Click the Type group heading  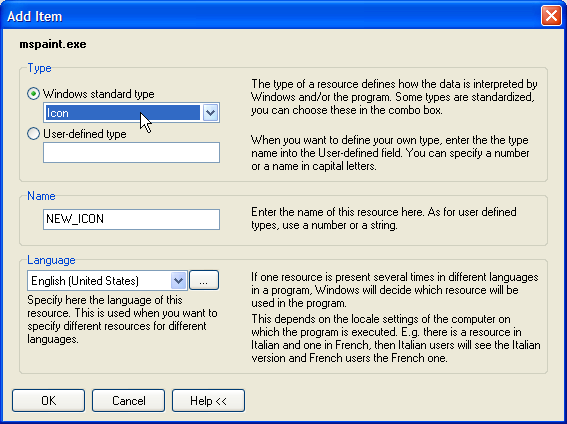(39, 68)
